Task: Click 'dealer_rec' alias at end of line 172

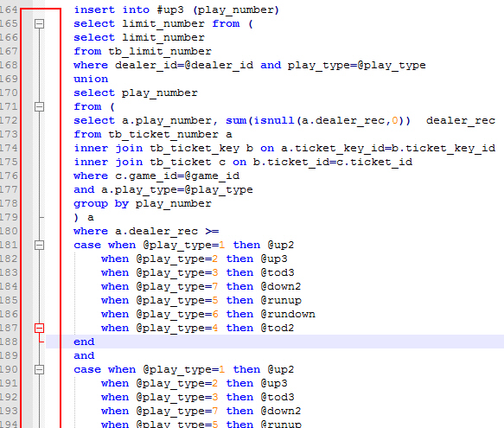Action: [x=461, y=120]
